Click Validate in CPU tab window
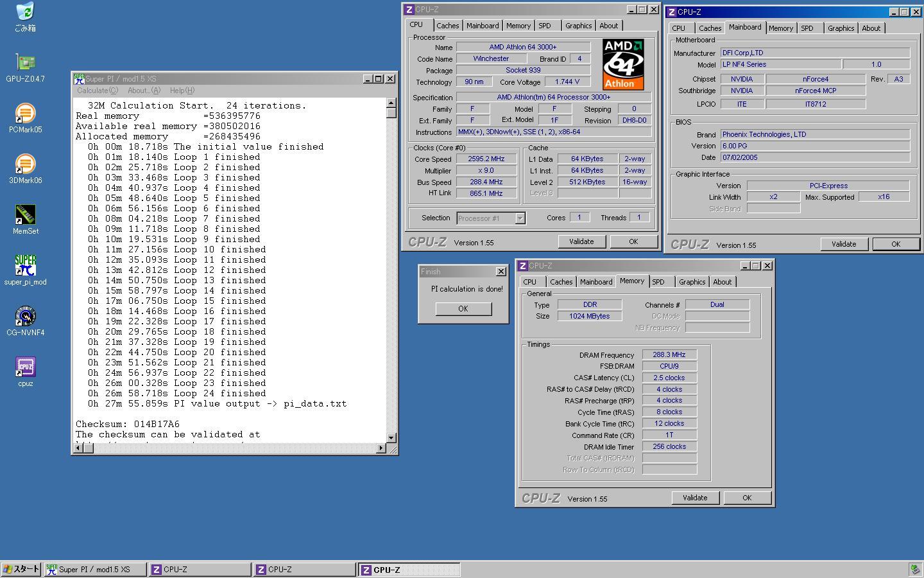 581,241
